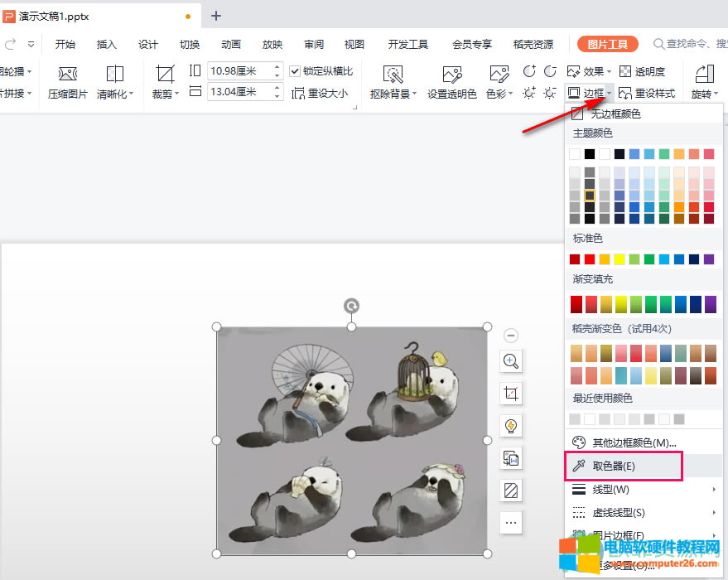Image resolution: width=728 pixels, height=580 pixels.
Task: Click the rotation handle above the picture
Action: coord(351,307)
